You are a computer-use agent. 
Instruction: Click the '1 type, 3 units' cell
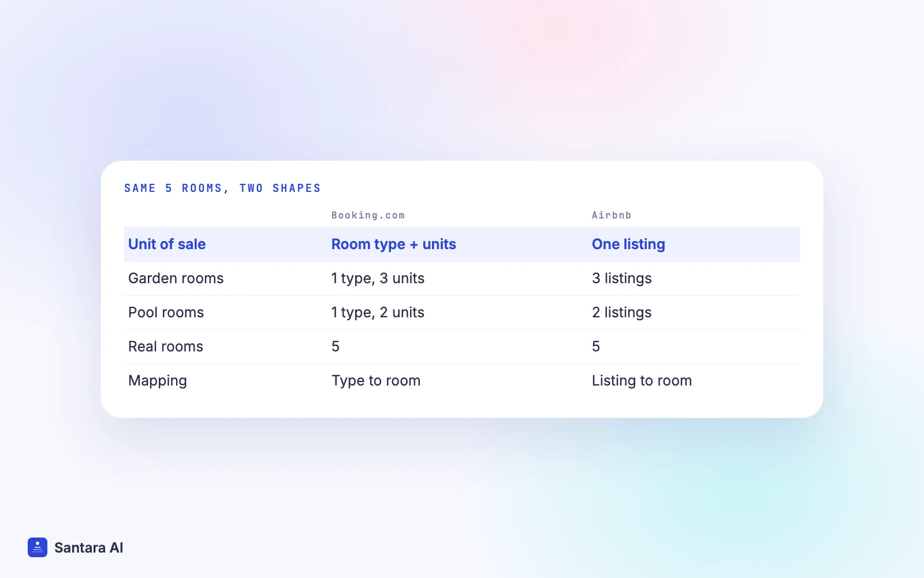378,279
